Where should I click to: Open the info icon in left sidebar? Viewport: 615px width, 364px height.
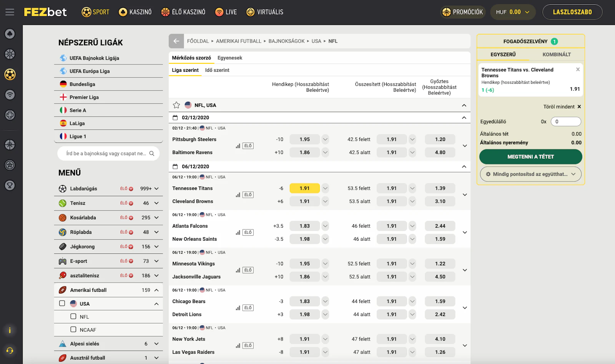pyautogui.click(x=10, y=330)
